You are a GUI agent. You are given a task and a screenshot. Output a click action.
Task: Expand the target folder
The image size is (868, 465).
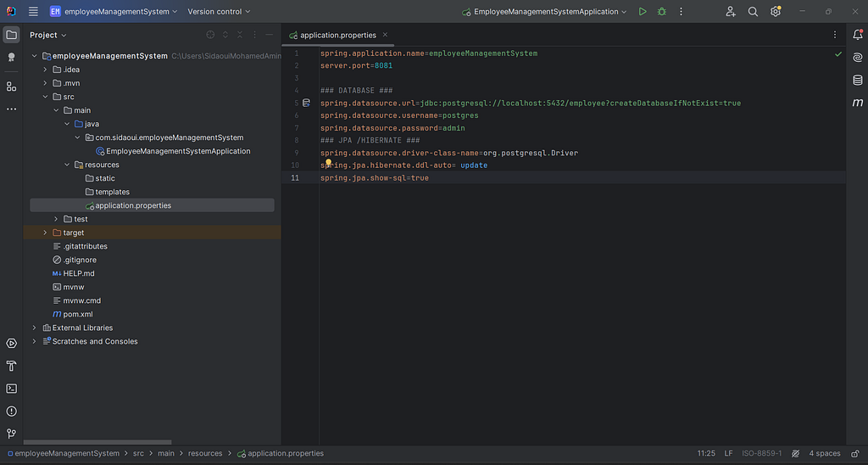[x=46, y=232]
